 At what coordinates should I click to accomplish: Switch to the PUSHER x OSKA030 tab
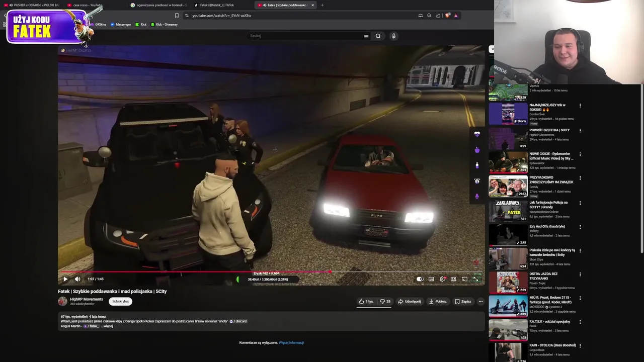32,5
